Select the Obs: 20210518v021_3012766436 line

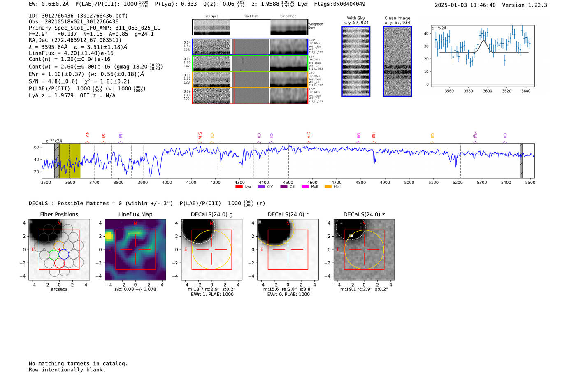point(74,22)
